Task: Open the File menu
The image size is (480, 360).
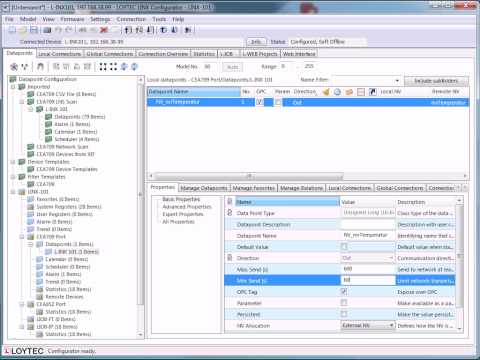Action: click(9, 19)
